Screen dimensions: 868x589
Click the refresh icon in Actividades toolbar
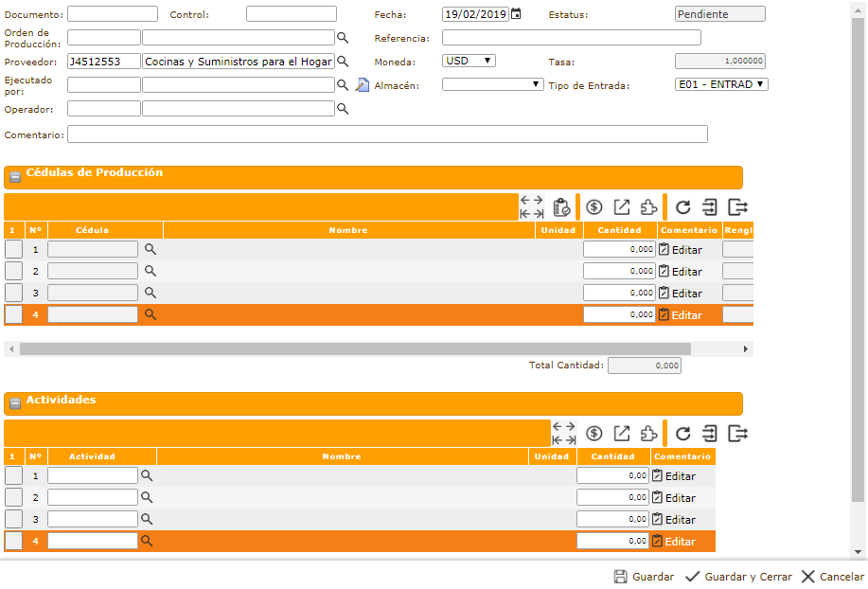(x=682, y=434)
